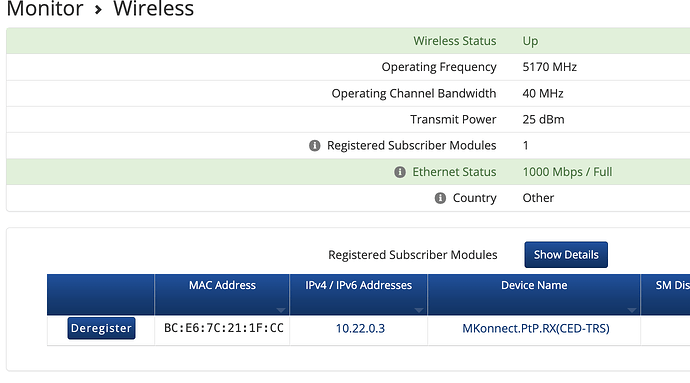Sort by Device Name column arrow
Screen dimensions: 690x383
[x=631, y=310]
